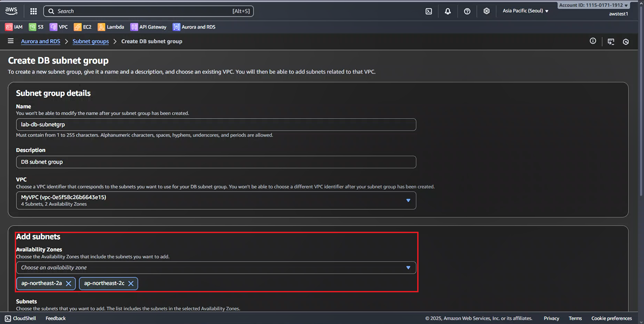Open the help question mark menu

(467, 11)
